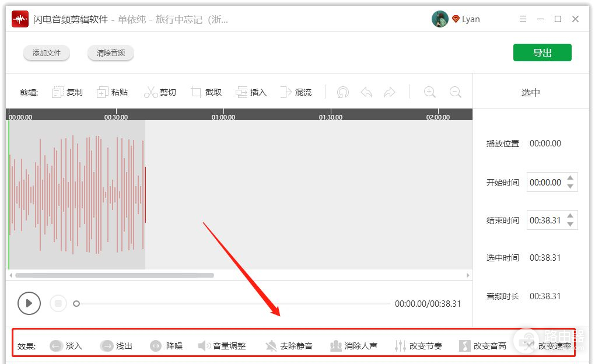
Task: Decrease the end time (结束时间) value
Action: 570,225
